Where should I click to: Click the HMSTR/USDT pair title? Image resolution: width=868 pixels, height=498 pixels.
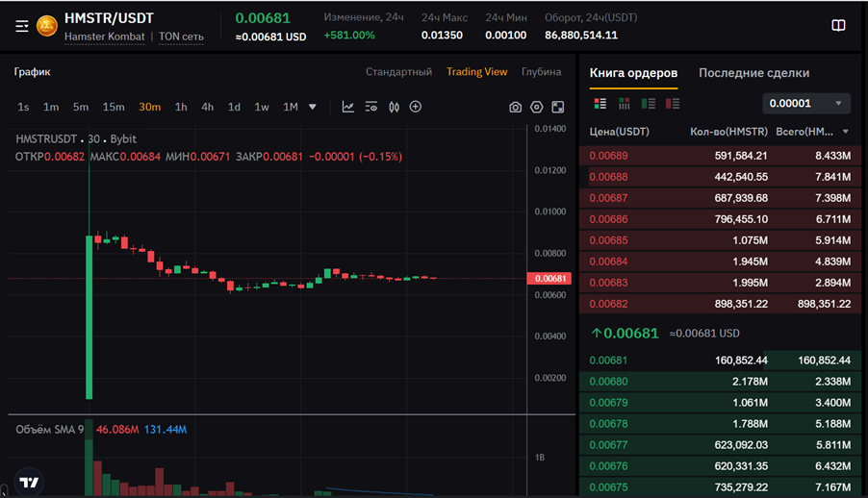109,18
